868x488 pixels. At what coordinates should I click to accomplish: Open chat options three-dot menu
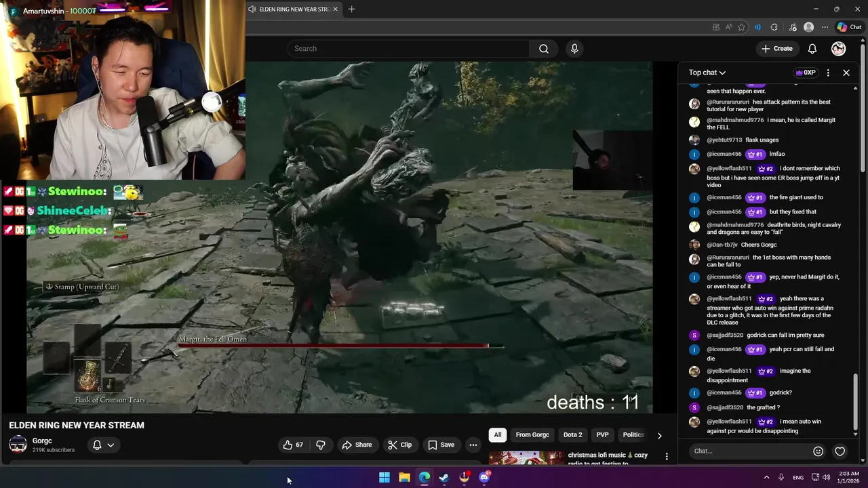[828, 73]
